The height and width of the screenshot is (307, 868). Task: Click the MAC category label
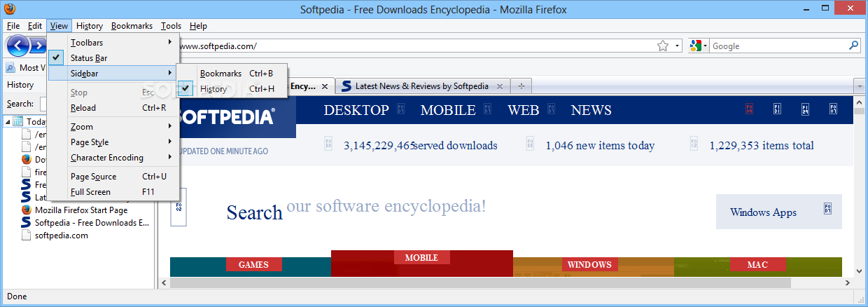coord(757,264)
